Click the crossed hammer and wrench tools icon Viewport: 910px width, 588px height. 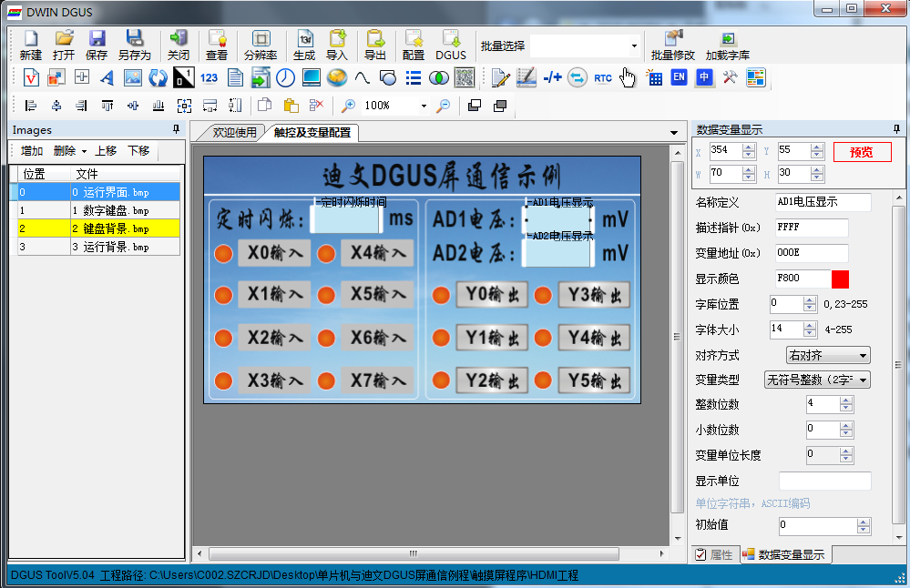[730, 77]
